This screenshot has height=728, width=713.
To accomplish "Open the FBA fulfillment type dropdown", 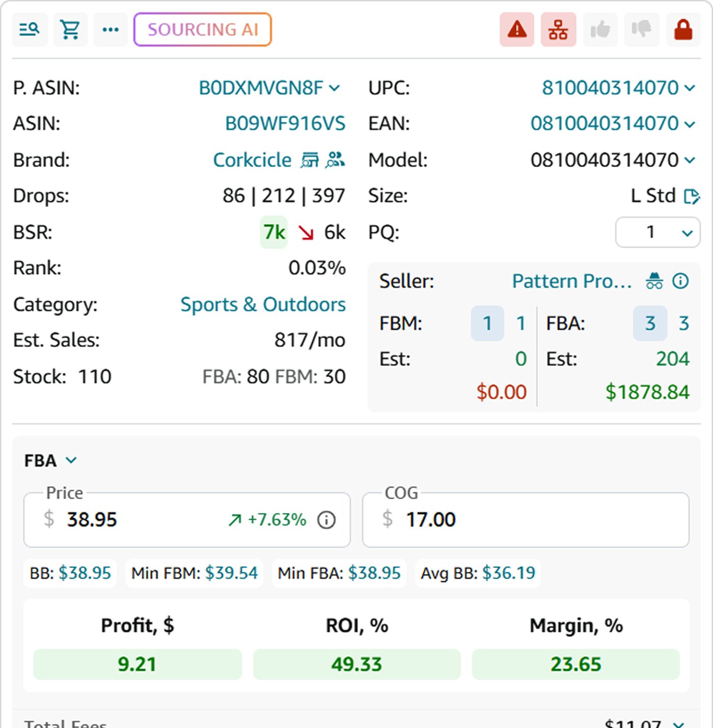I will (x=50, y=461).
